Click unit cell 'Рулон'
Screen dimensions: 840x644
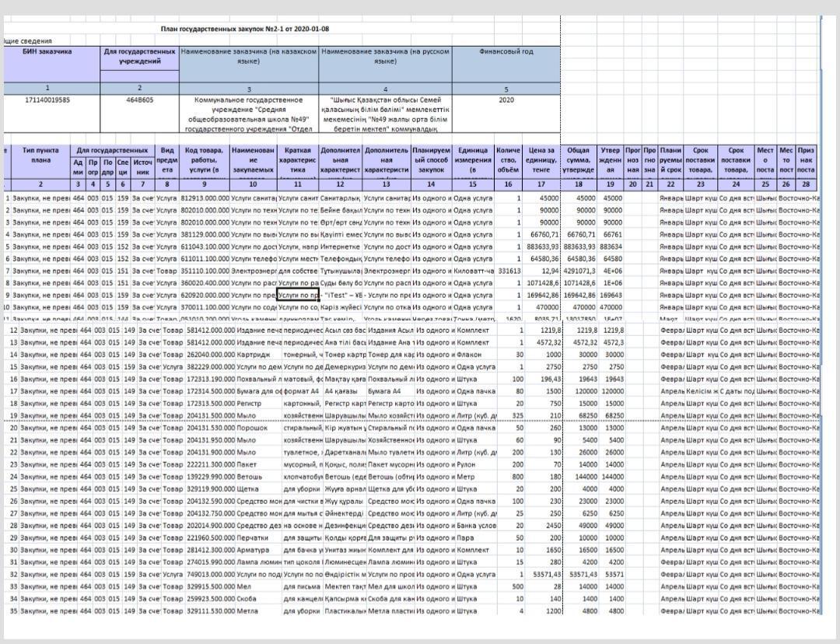(476, 464)
